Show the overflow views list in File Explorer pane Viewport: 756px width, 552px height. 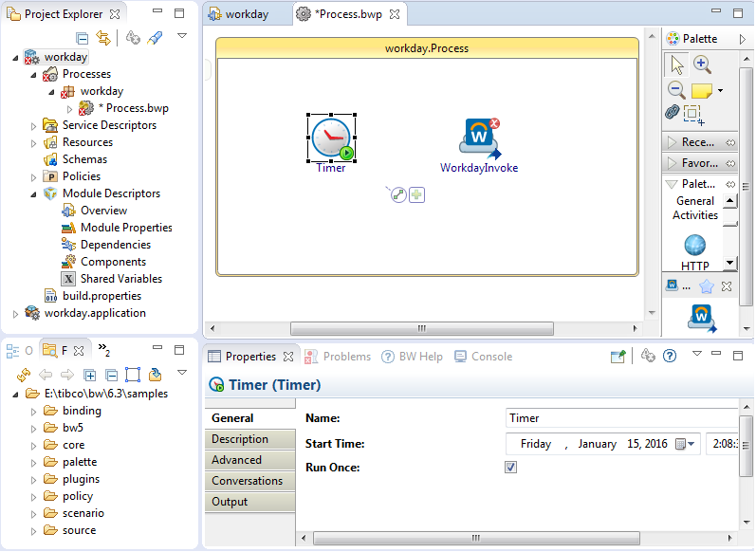[103, 350]
